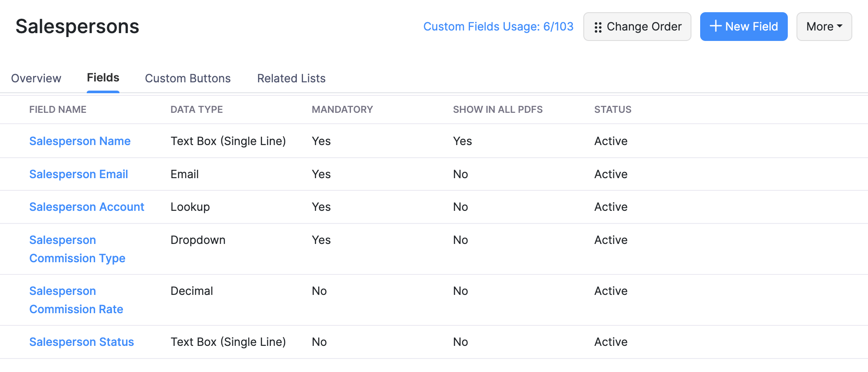868x372 pixels.
Task: Open the Salesperson Commission Rate field
Action: tap(76, 300)
